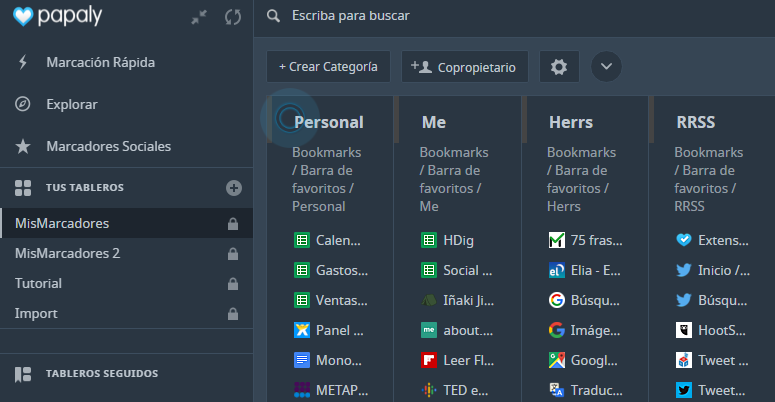Click the Herrs category title
Image resolution: width=775 pixels, height=402 pixels.
[x=571, y=122]
